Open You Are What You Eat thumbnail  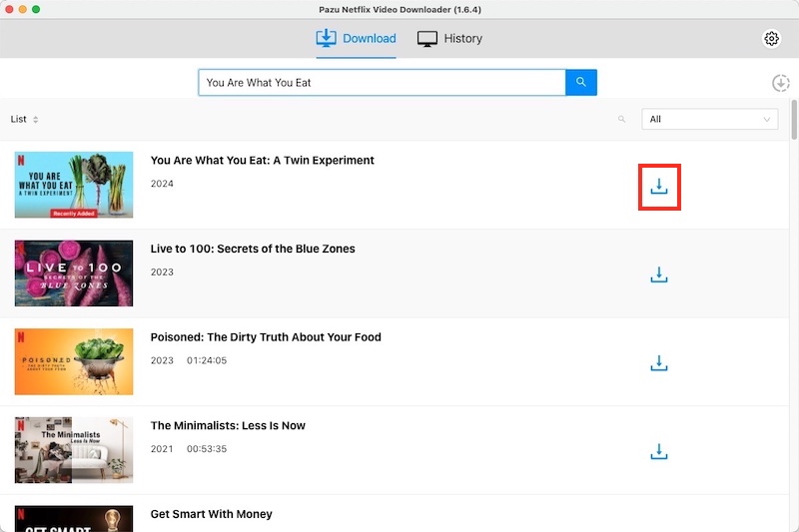(x=74, y=185)
